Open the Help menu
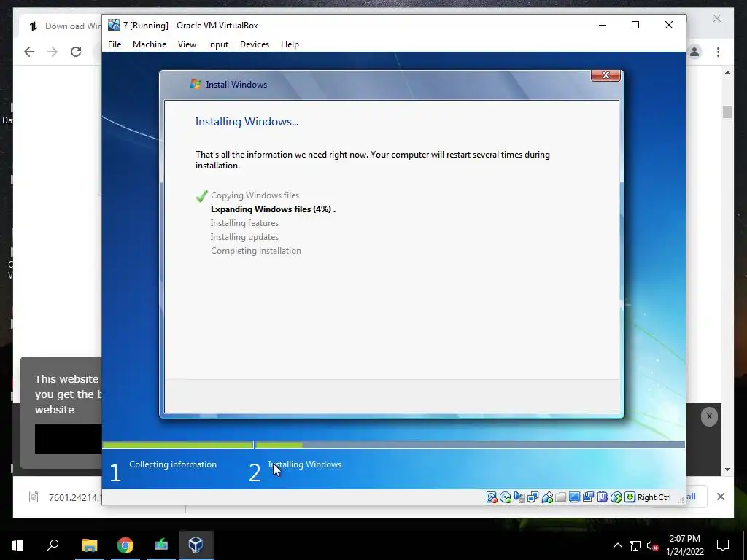Image resolution: width=747 pixels, height=560 pixels. click(x=290, y=44)
